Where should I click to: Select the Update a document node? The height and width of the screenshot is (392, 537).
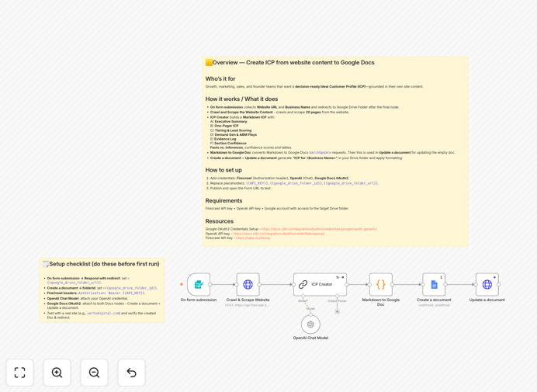click(487, 284)
